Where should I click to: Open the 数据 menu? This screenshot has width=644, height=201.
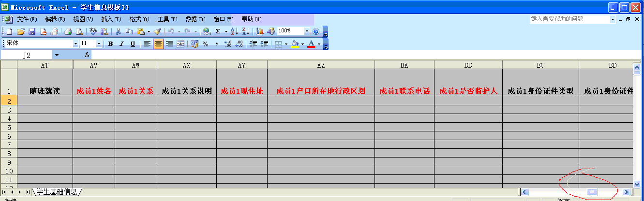195,19
